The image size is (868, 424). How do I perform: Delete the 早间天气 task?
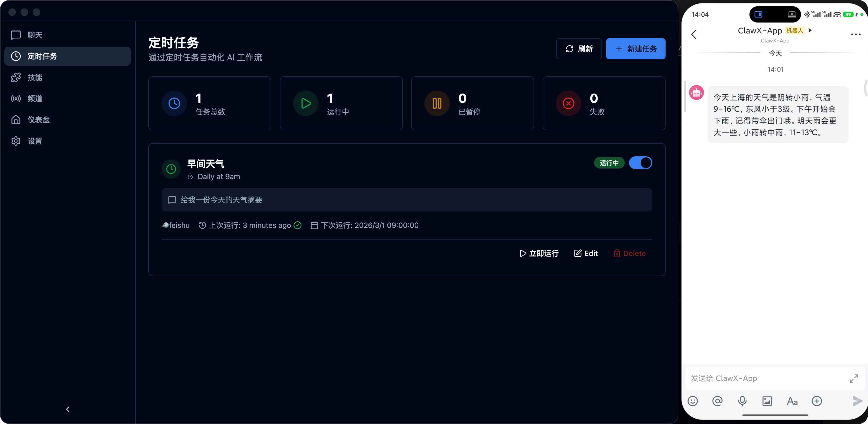pyautogui.click(x=630, y=253)
